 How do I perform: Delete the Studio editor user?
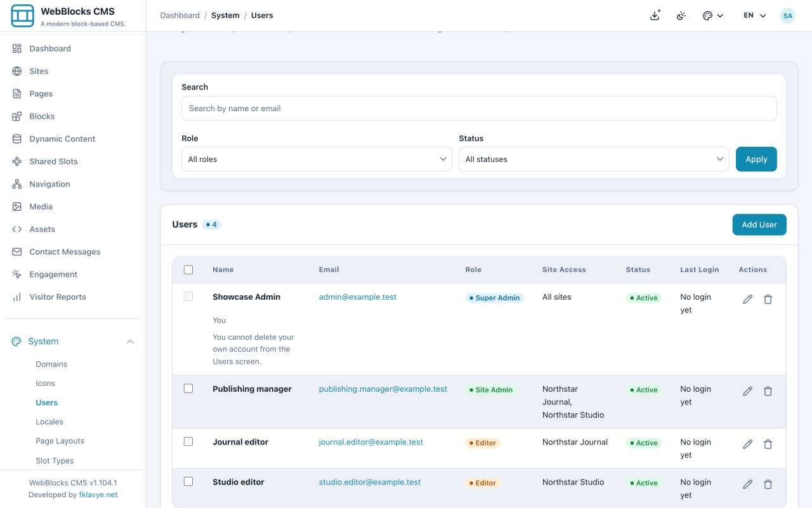[768, 485]
